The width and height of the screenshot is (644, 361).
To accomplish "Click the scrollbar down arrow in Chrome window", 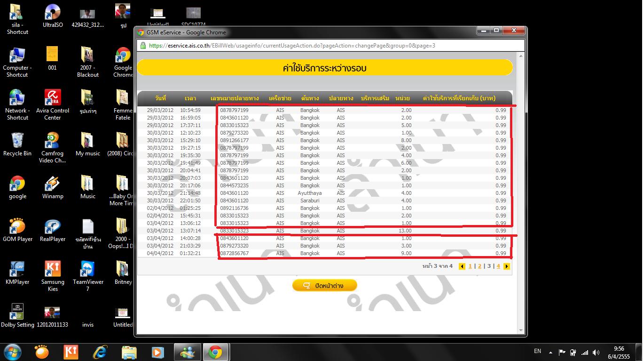I will (x=520, y=330).
